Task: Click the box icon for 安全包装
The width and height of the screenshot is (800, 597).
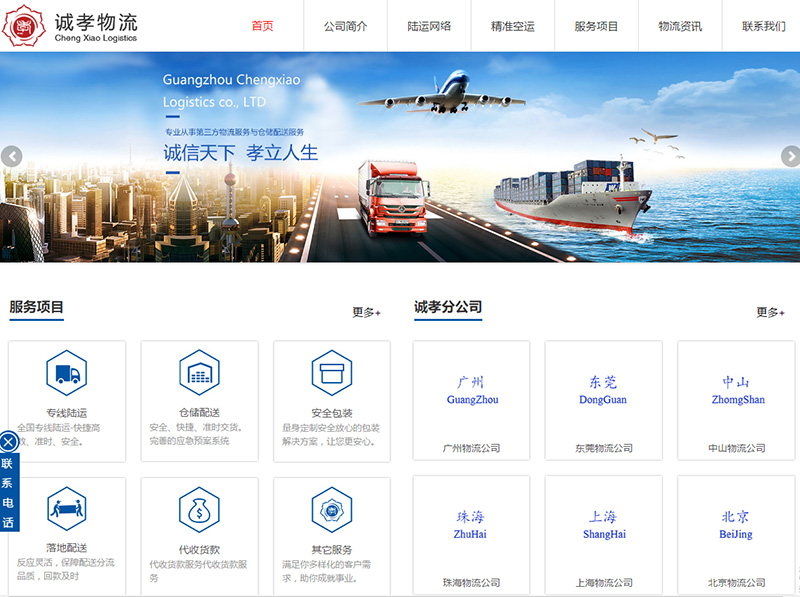Action: [x=331, y=374]
